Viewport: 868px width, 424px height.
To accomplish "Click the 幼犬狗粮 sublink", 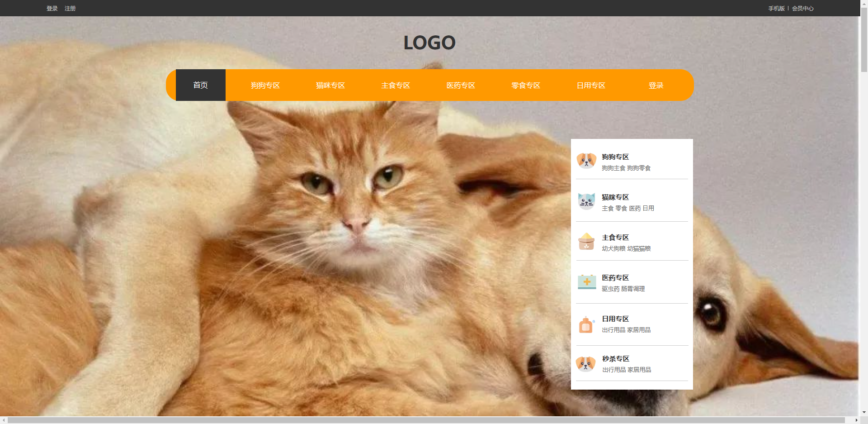I will tap(613, 249).
